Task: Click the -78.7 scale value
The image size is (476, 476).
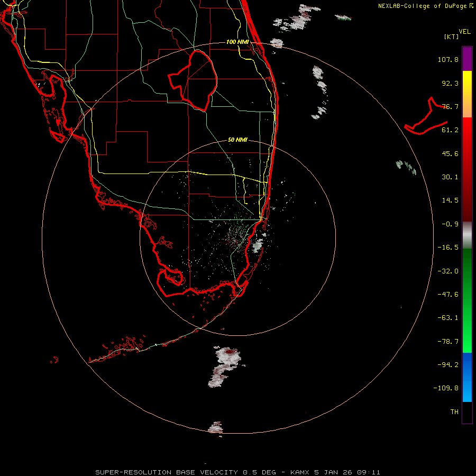Action: click(x=448, y=342)
